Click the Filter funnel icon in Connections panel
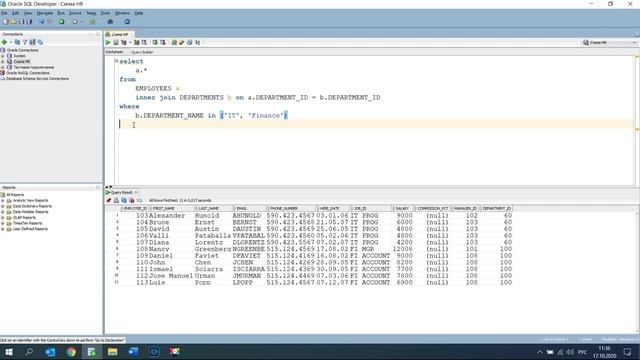Image resolution: width=640 pixels, height=360 pixels. point(25,42)
